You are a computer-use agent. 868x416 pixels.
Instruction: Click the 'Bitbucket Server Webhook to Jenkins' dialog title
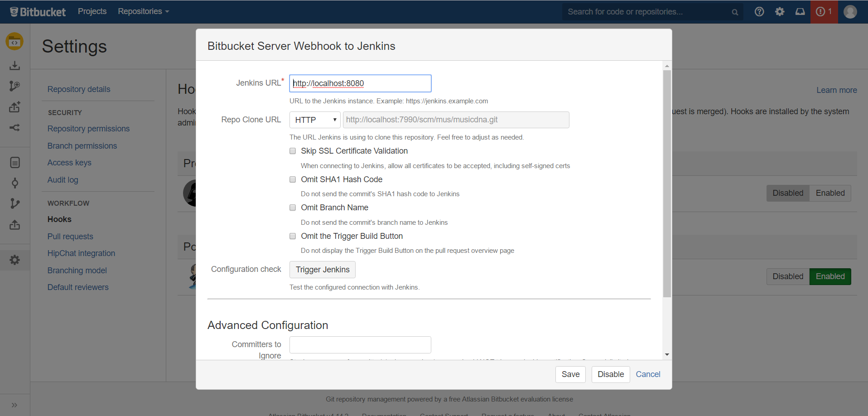(301, 46)
